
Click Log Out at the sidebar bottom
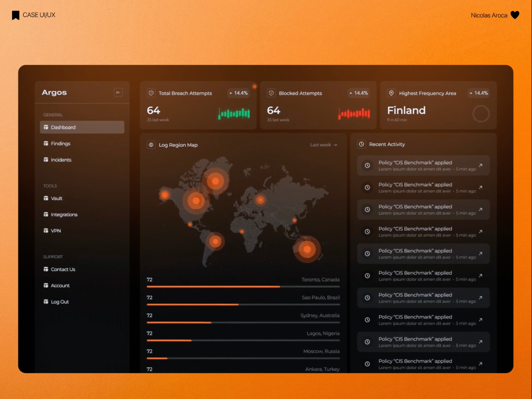coord(59,301)
